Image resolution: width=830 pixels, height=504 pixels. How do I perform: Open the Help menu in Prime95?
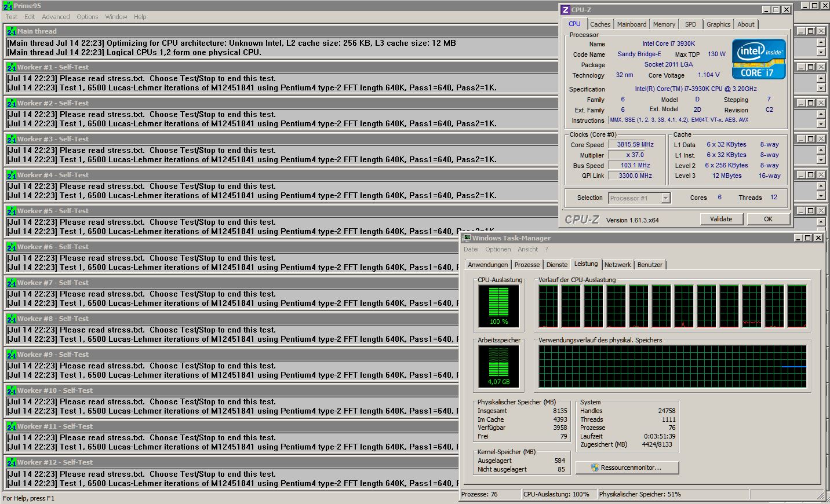point(140,17)
